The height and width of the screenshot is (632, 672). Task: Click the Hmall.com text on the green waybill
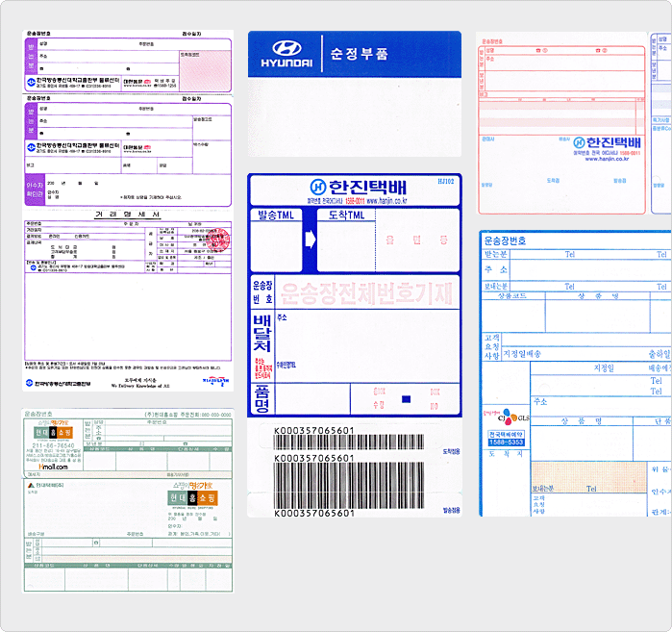(53, 467)
